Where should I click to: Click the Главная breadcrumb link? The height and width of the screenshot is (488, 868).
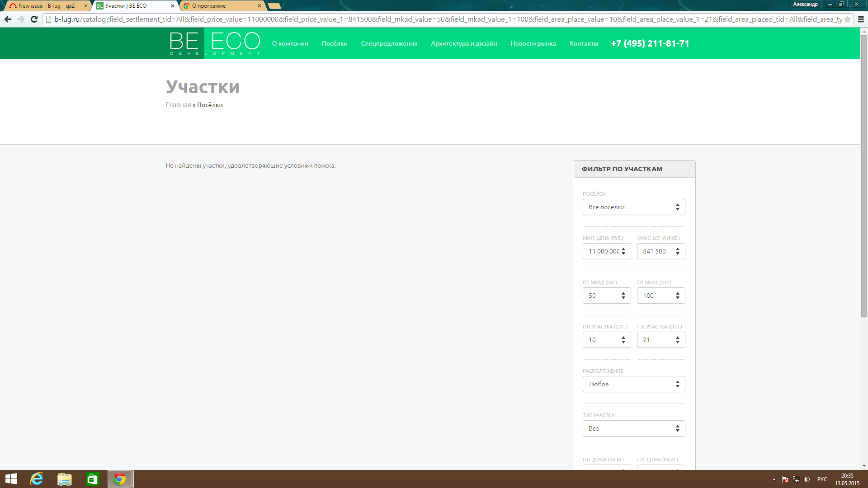(178, 105)
